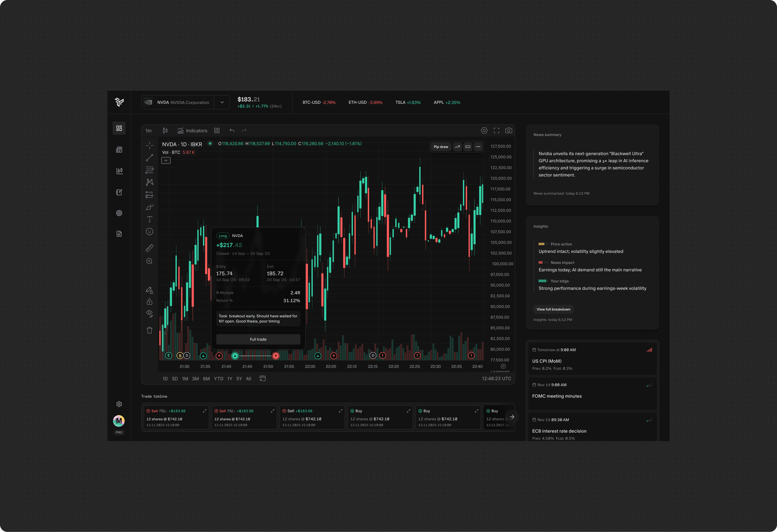Select the forecasting projection tool

pos(150,195)
